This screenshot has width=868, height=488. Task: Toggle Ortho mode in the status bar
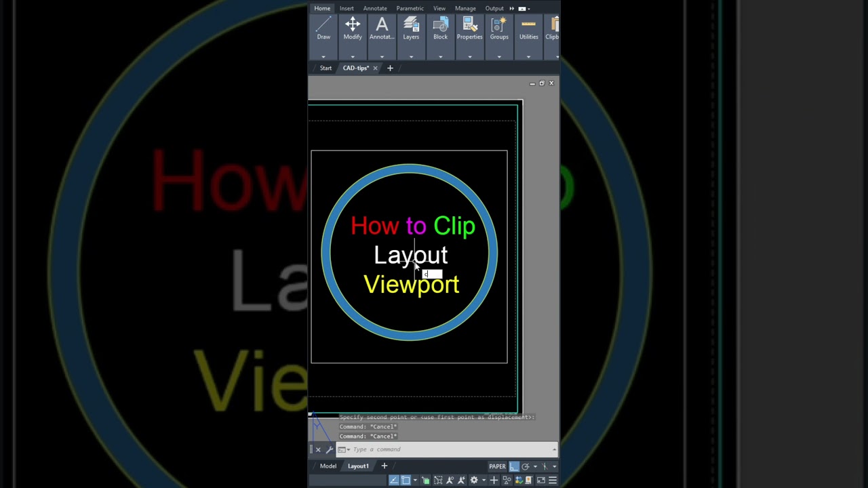pyautogui.click(x=514, y=466)
